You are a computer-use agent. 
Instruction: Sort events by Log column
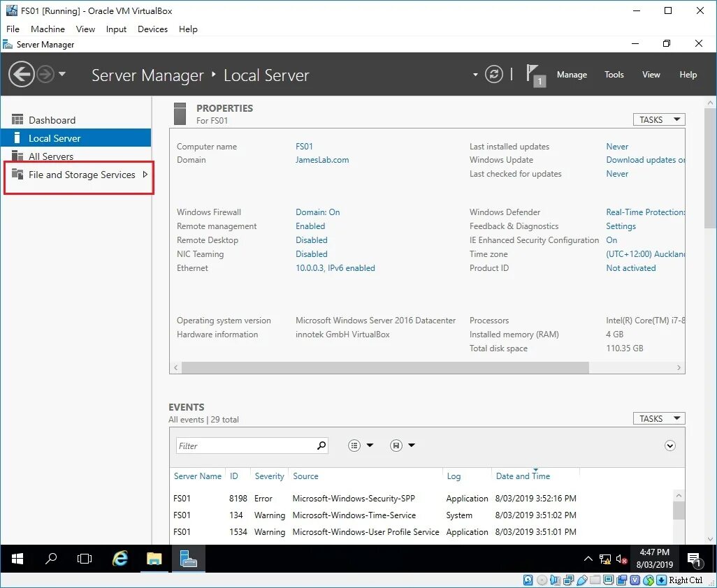coord(454,476)
